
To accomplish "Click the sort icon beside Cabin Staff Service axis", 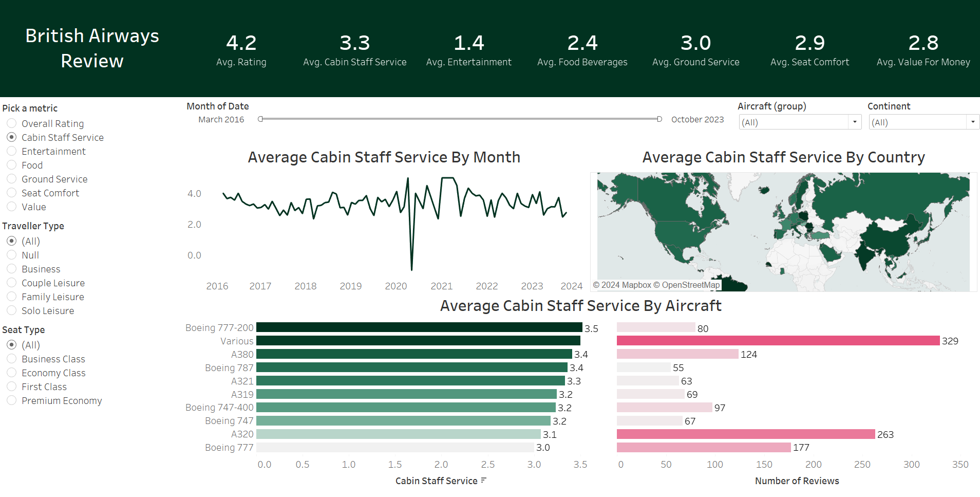I will (483, 481).
